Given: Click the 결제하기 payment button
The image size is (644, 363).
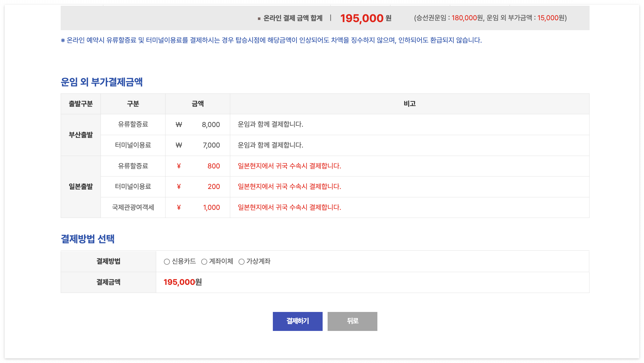Looking at the screenshot, I should [297, 321].
